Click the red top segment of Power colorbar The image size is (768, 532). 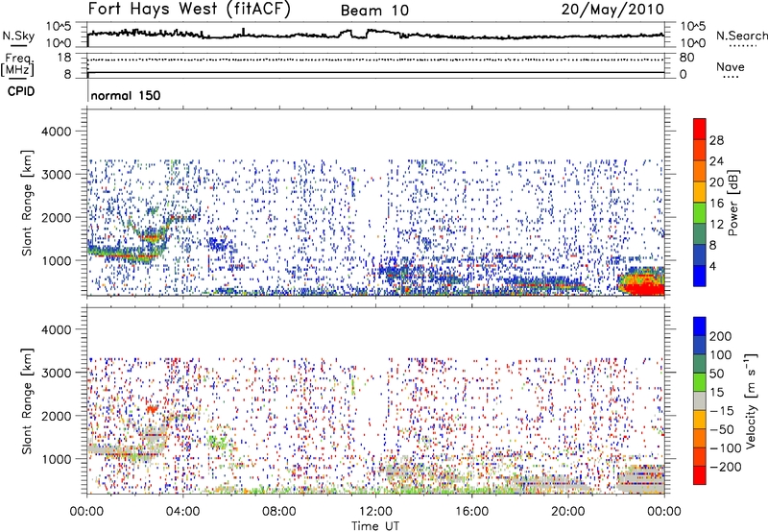pyautogui.click(x=700, y=129)
